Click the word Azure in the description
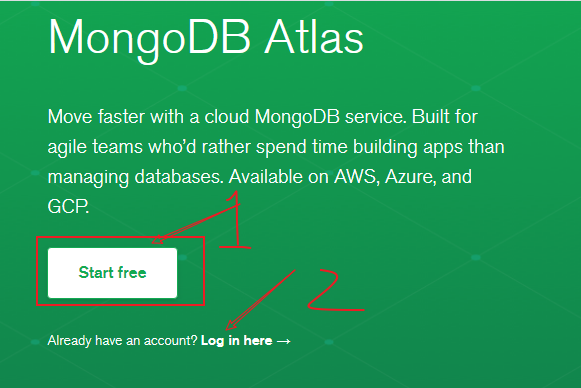 [x=410, y=176]
